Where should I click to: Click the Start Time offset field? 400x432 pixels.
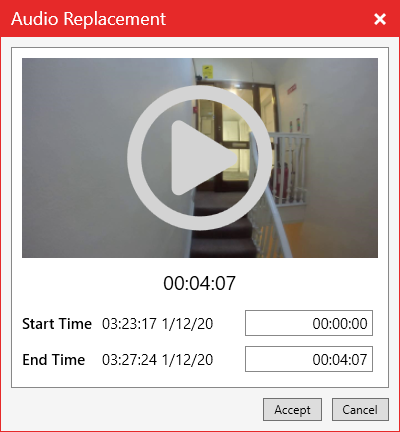pyautogui.click(x=309, y=323)
